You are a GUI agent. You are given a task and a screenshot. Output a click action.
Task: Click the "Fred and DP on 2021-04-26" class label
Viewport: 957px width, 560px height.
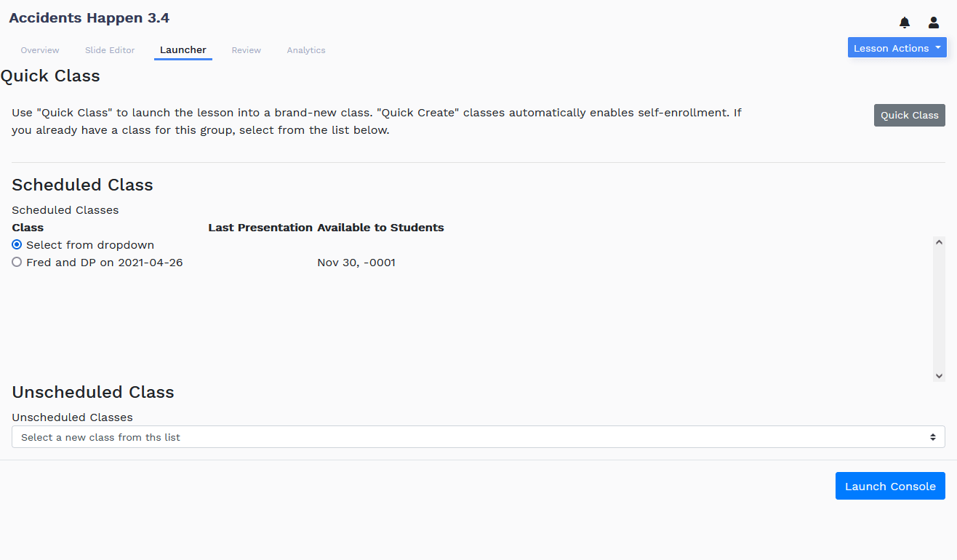pos(105,263)
